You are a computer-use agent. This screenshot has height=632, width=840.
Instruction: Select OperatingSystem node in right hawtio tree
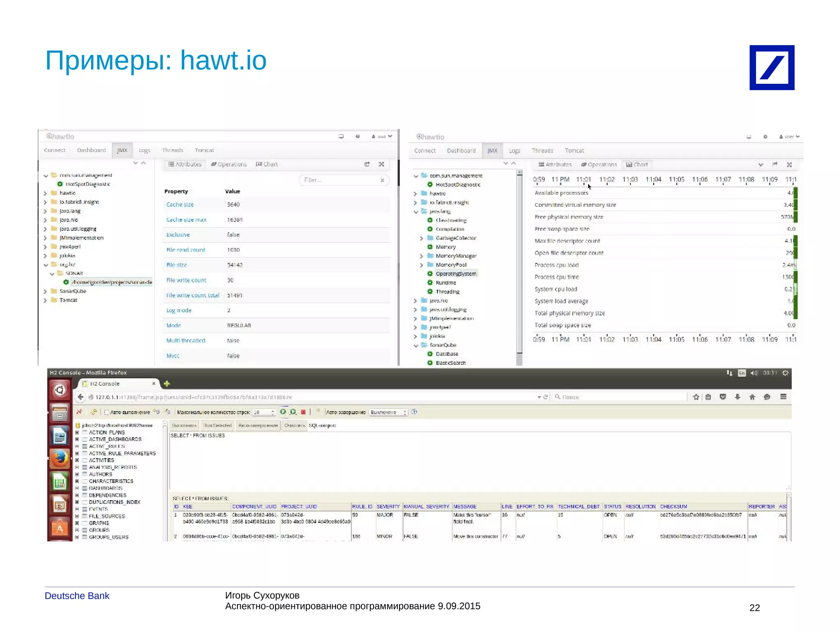click(x=456, y=274)
